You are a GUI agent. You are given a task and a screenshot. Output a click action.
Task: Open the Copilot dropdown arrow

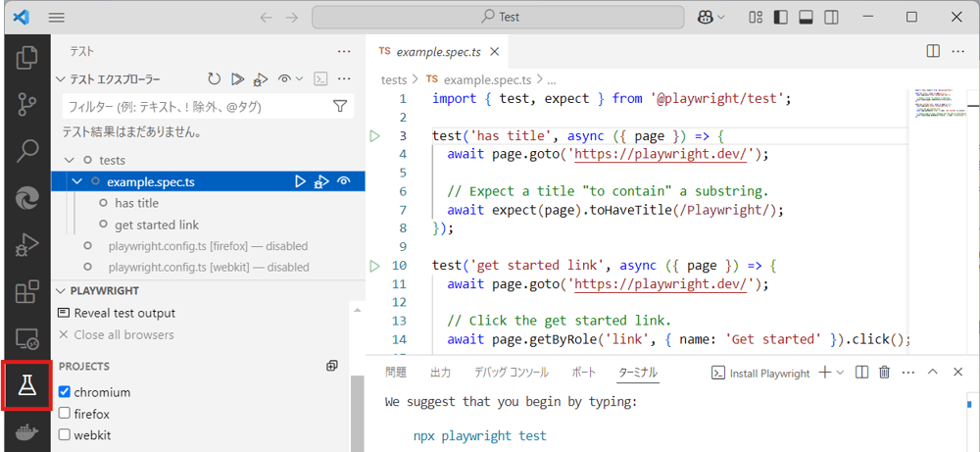pyautogui.click(x=721, y=18)
